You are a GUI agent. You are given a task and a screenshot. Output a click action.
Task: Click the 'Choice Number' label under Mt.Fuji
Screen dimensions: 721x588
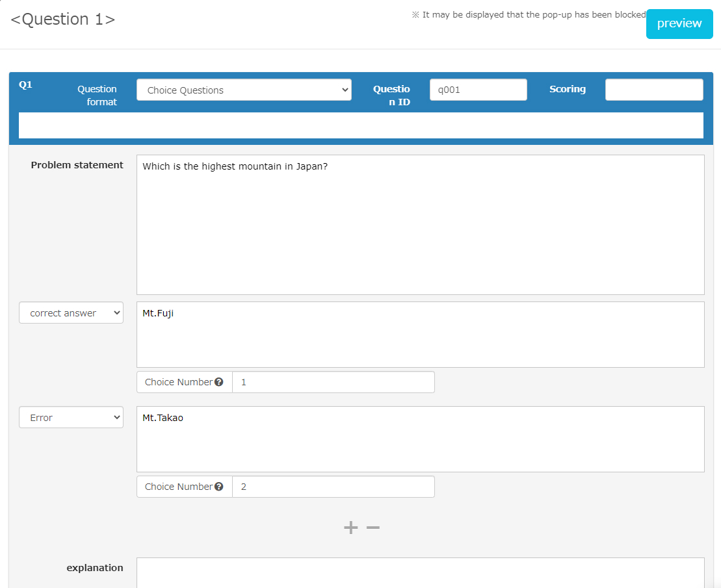pyautogui.click(x=178, y=383)
